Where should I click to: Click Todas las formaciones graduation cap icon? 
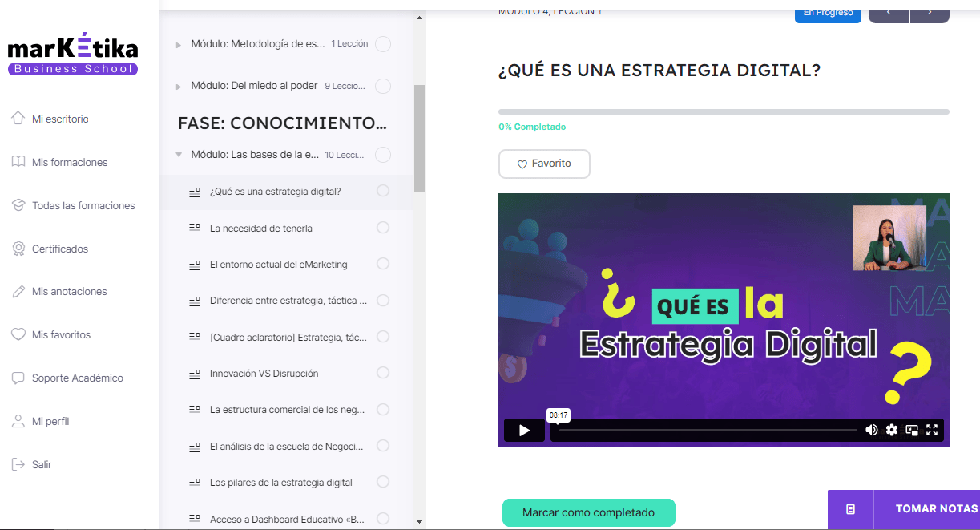tap(18, 205)
